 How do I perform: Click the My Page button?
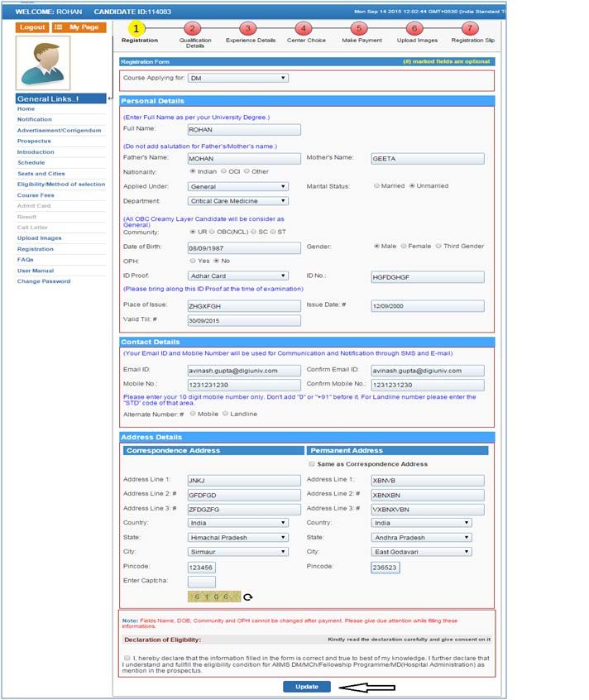tap(79, 27)
